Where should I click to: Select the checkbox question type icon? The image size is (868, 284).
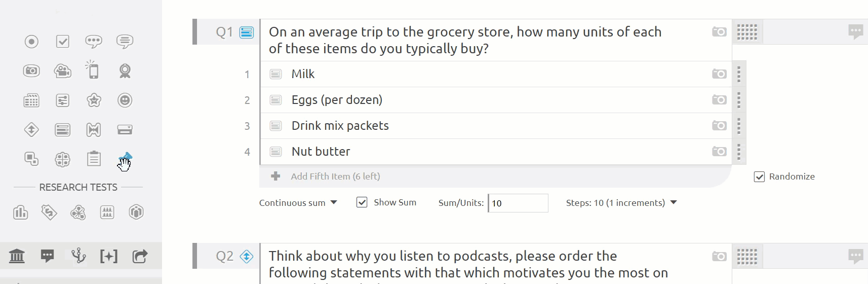(x=63, y=42)
